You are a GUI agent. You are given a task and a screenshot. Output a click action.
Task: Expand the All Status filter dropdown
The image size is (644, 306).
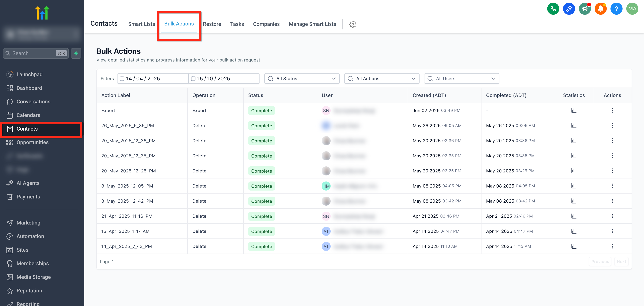point(302,79)
